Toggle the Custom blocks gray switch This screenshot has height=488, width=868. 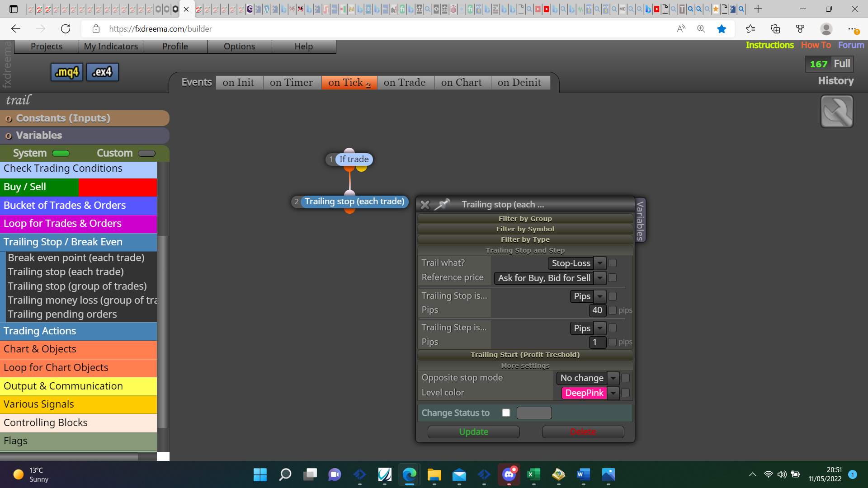pos(146,154)
